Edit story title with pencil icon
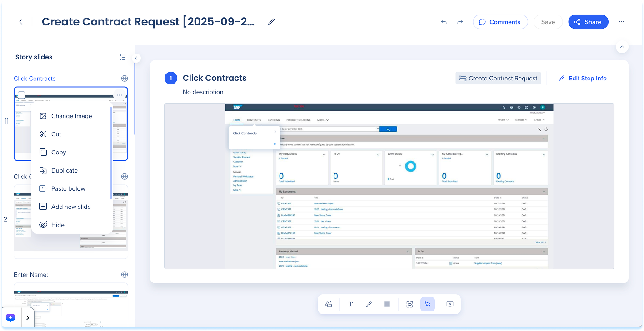 point(271,22)
